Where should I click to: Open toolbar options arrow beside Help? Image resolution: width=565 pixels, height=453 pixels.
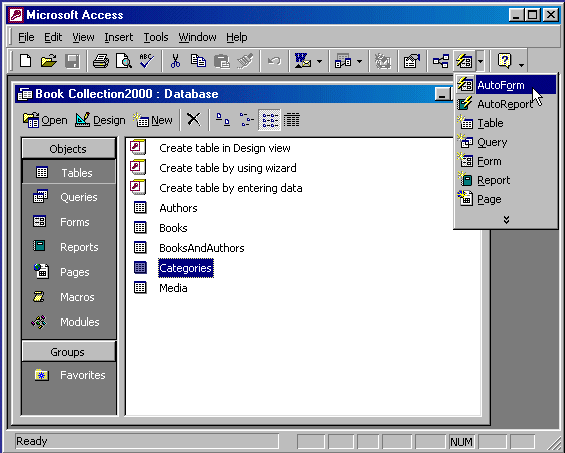coord(521,65)
